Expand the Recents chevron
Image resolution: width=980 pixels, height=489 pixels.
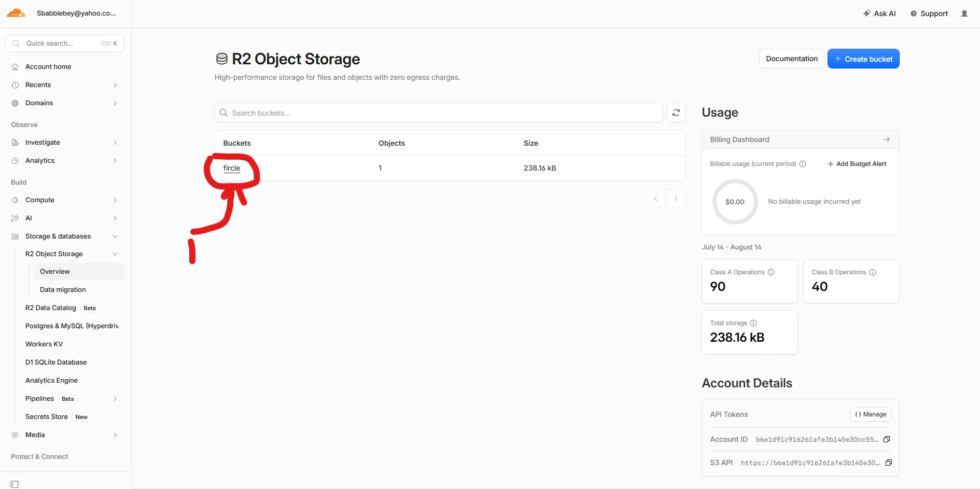[115, 85]
